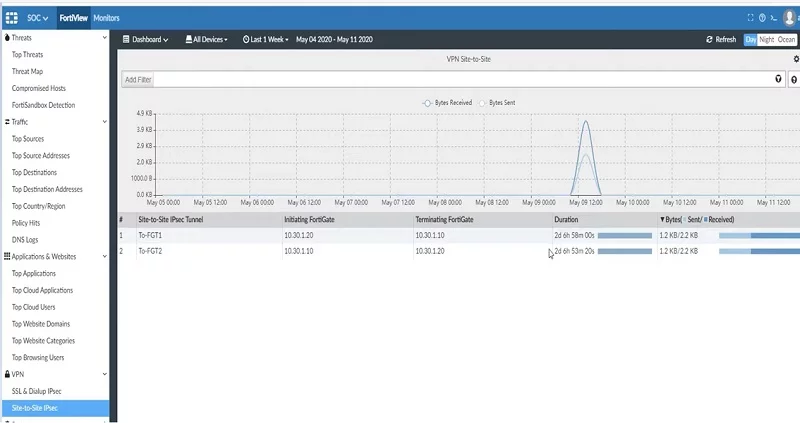Sort by Initiating FortiGate column header

coord(309,219)
